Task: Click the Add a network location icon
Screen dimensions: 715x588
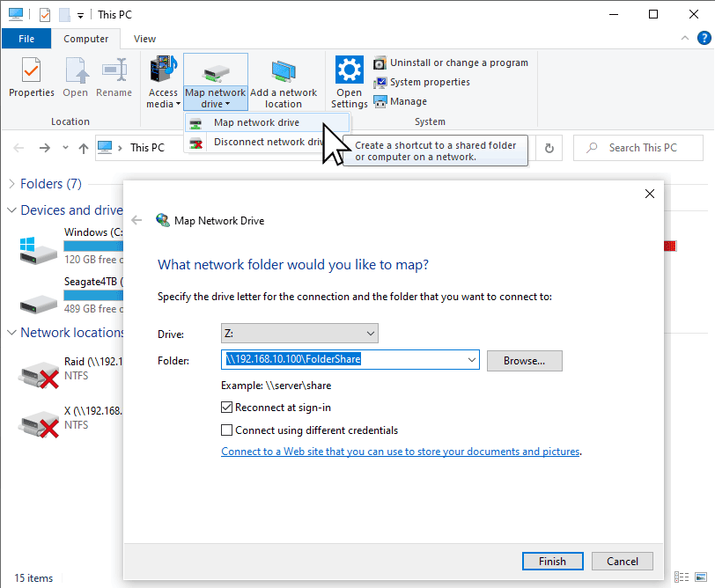Action: [284, 71]
